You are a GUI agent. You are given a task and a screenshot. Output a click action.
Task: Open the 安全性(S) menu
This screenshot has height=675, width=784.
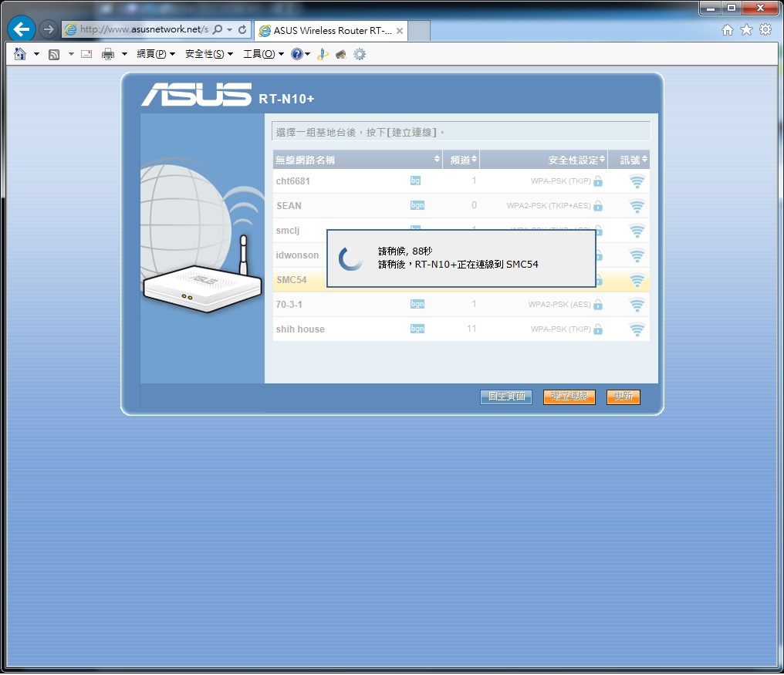pos(209,54)
